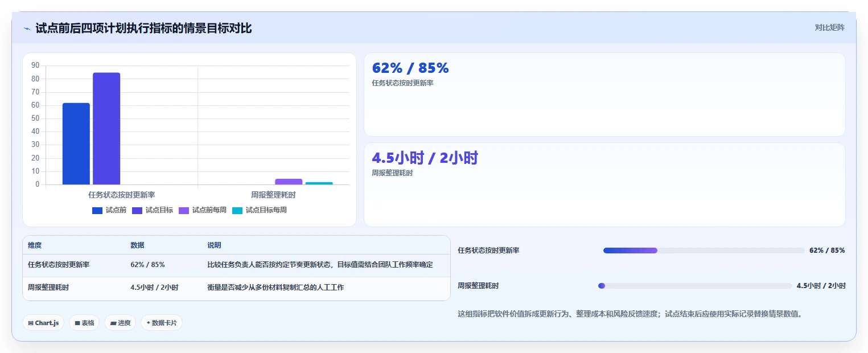The width and height of the screenshot is (868, 353).
Task: Click the cyan 试点目标每周 legend swatch
Action: 237,211
